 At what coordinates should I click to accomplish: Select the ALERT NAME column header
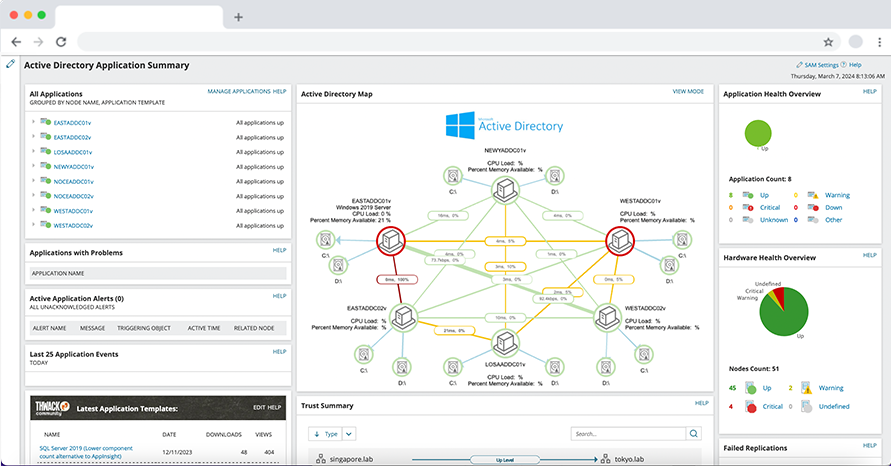coord(49,328)
